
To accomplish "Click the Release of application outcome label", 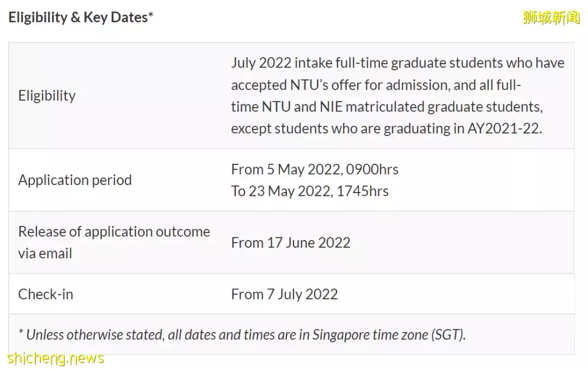I will [114, 231].
